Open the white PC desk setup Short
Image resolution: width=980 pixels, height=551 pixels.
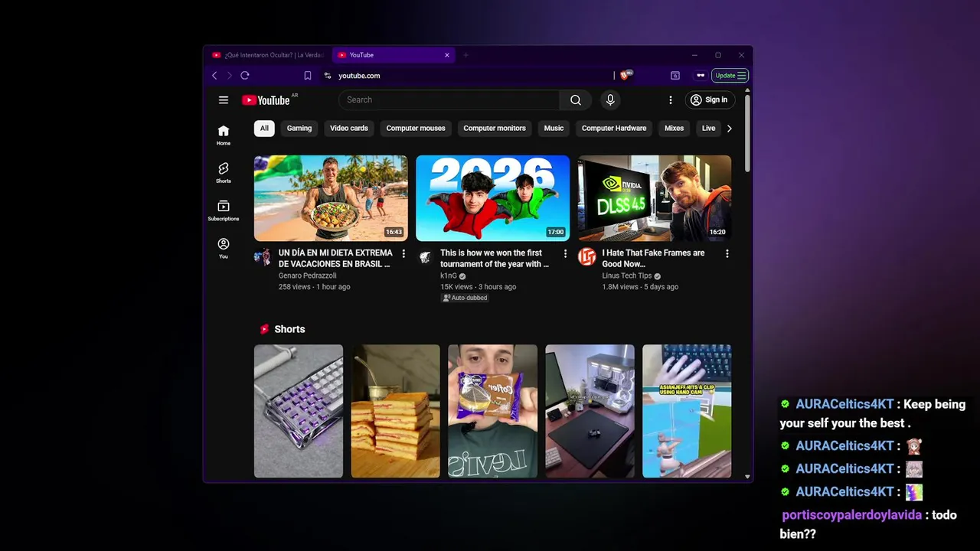(590, 411)
